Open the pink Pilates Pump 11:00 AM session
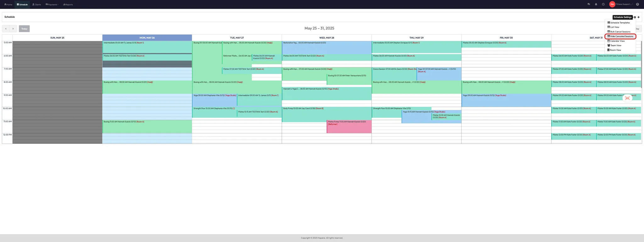 pos(349,127)
